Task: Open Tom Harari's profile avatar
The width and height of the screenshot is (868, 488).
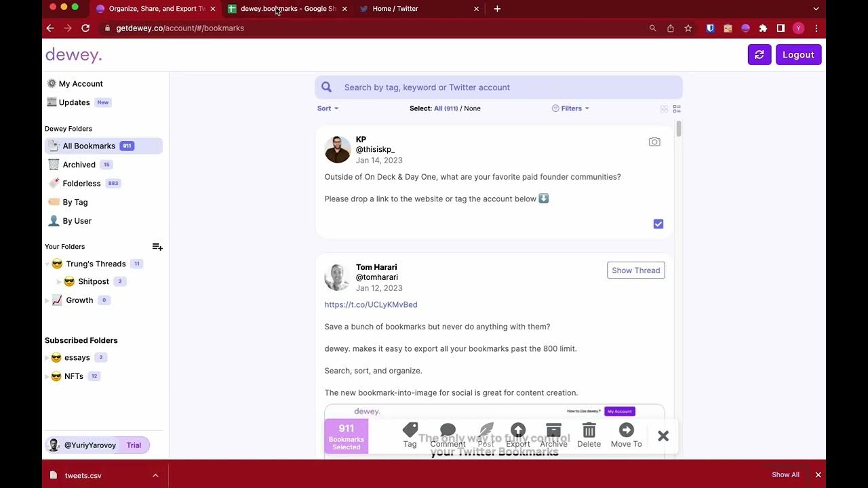Action: click(338, 277)
